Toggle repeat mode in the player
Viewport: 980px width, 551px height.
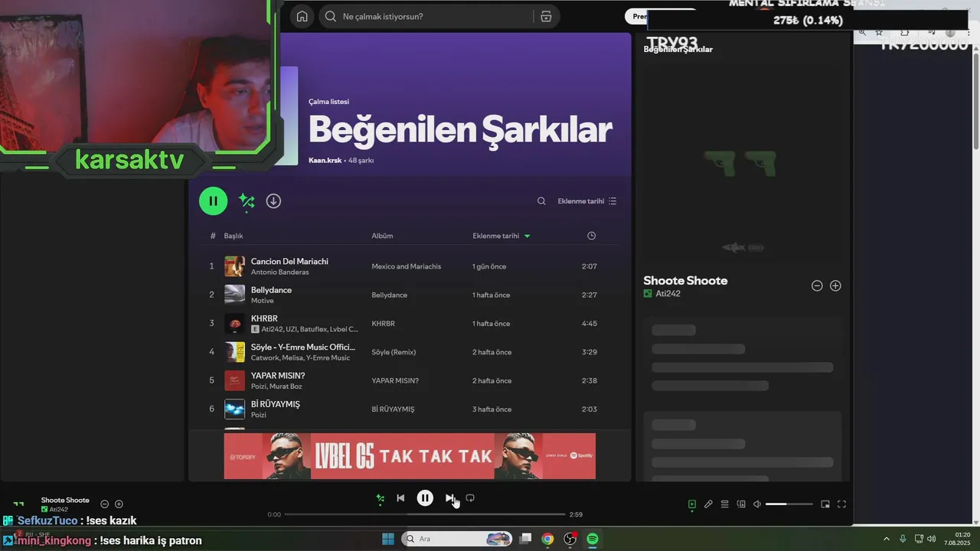[x=470, y=498]
